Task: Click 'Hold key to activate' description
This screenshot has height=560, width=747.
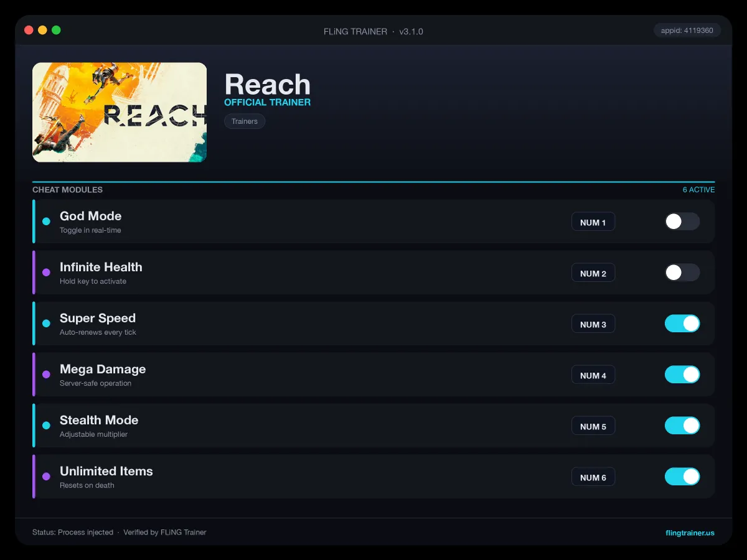Action: click(x=93, y=281)
